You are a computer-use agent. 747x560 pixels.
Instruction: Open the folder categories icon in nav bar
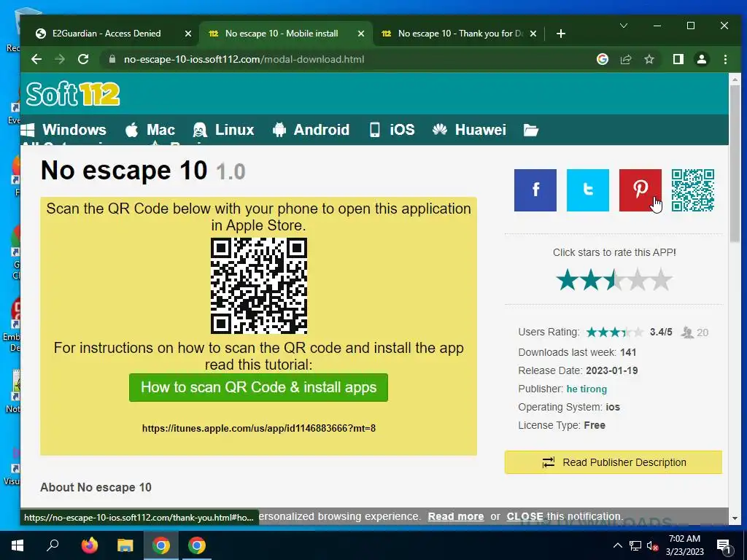tap(531, 130)
